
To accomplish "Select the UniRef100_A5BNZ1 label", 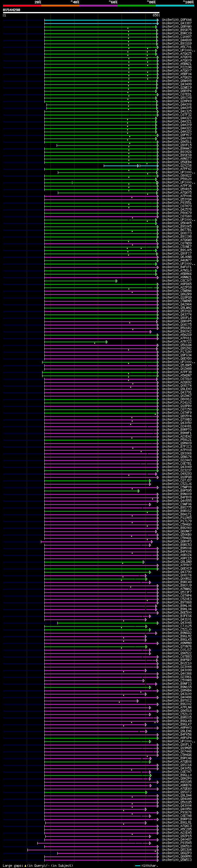I will (177, 64).
